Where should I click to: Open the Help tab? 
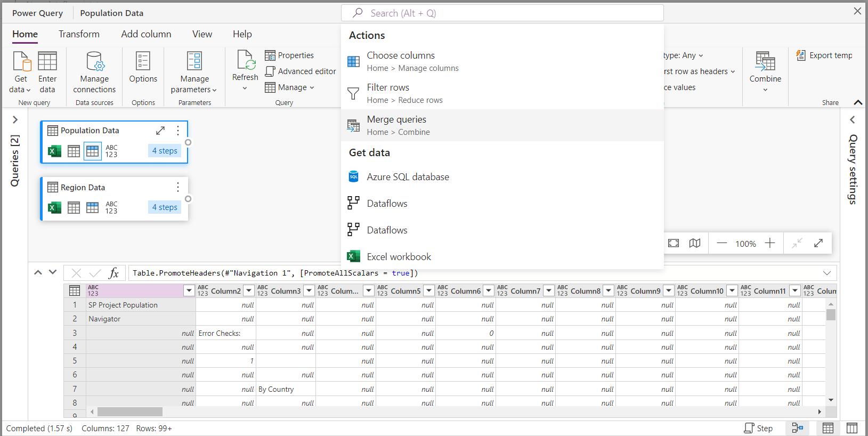242,34
